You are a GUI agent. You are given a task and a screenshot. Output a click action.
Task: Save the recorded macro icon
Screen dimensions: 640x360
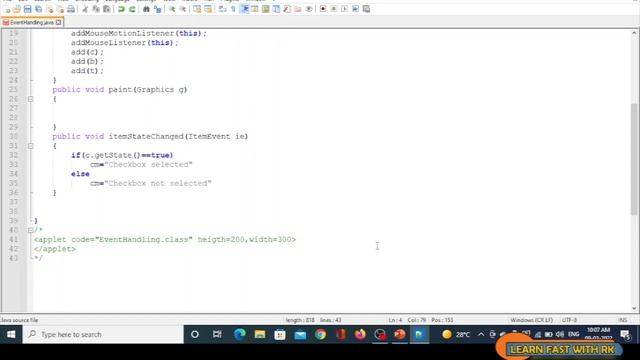[x=367, y=9]
